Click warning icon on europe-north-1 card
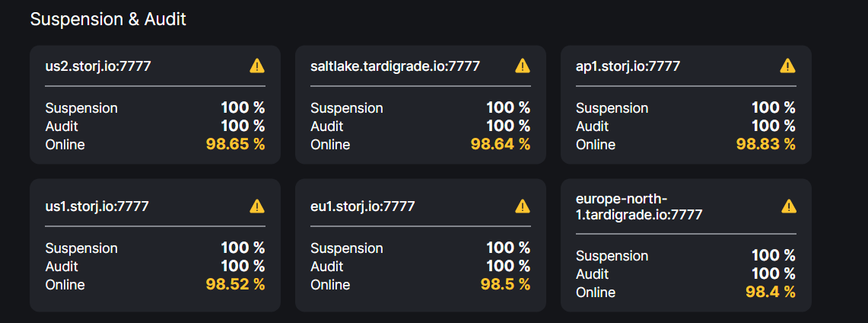 pyautogui.click(x=789, y=206)
